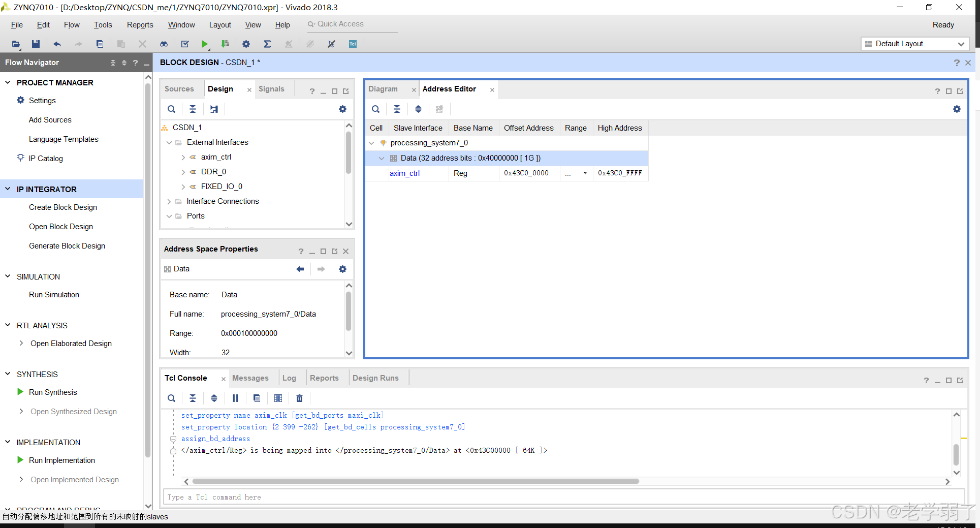The height and width of the screenshot is (528, 980).
Task: Select the axim_ctrl row in Address Editor
Action: (x=507, y=173)
